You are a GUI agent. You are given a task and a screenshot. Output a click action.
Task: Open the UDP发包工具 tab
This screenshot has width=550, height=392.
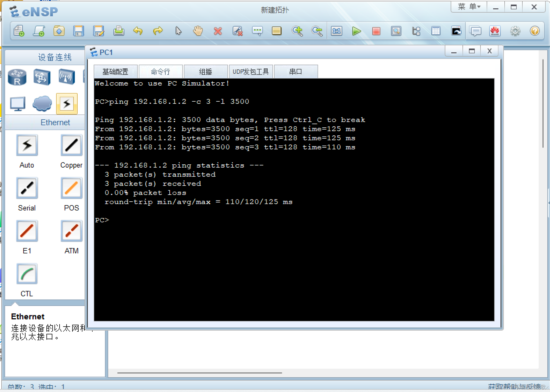point(250,72)
